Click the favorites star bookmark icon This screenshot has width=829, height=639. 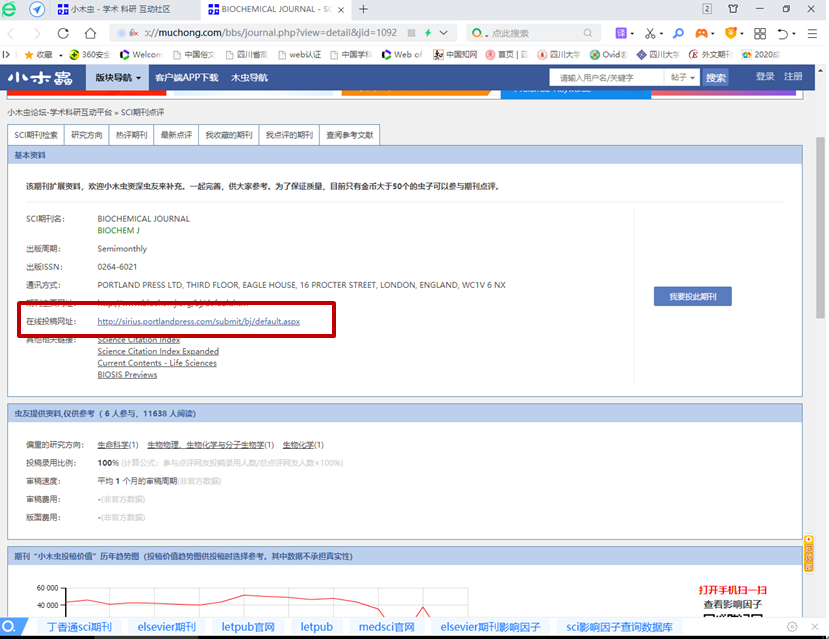(29, 54)
